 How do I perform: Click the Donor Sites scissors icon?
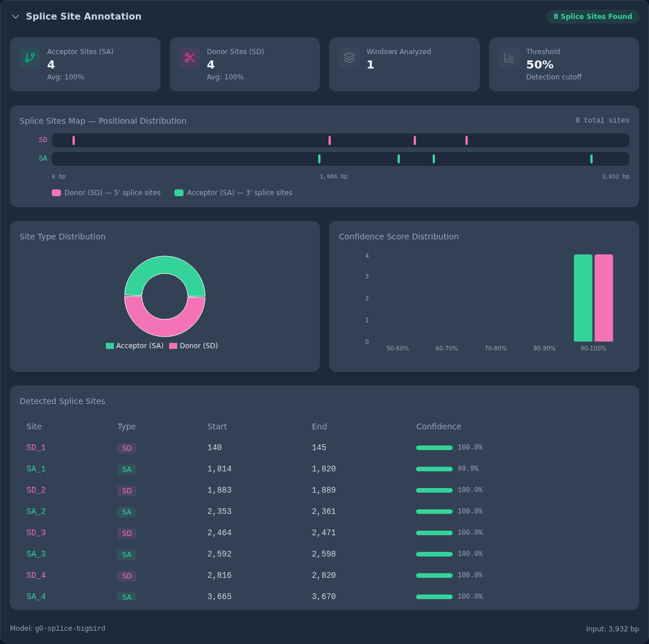pos(189,58)
